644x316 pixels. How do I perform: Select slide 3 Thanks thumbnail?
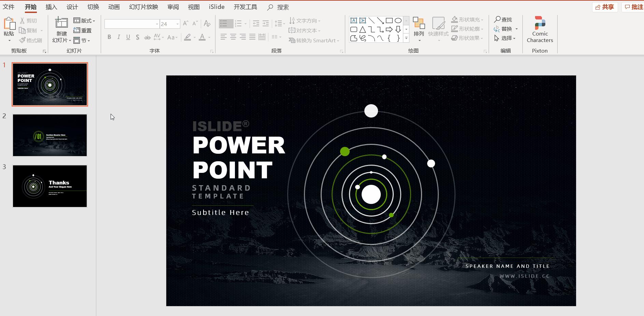click(x=50, y=186)
